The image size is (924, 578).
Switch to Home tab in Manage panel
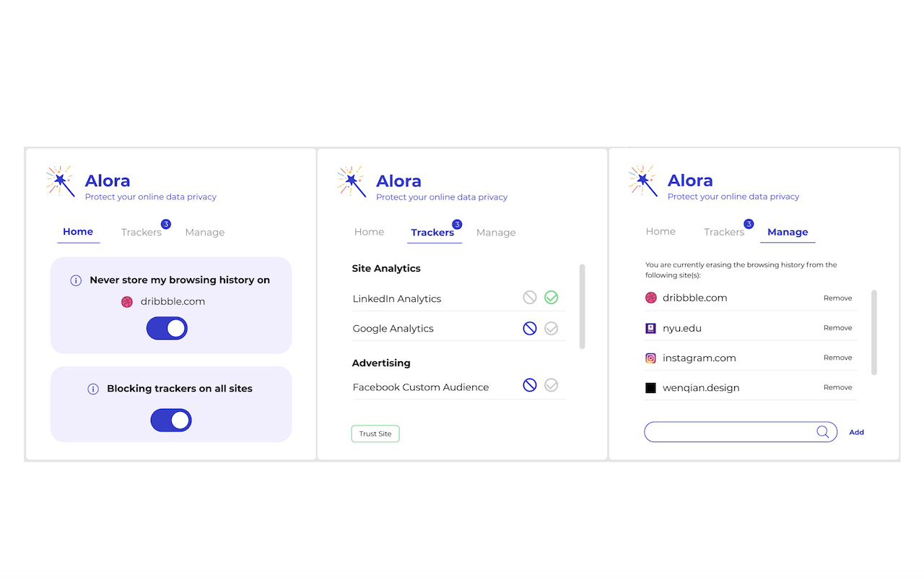661,232
